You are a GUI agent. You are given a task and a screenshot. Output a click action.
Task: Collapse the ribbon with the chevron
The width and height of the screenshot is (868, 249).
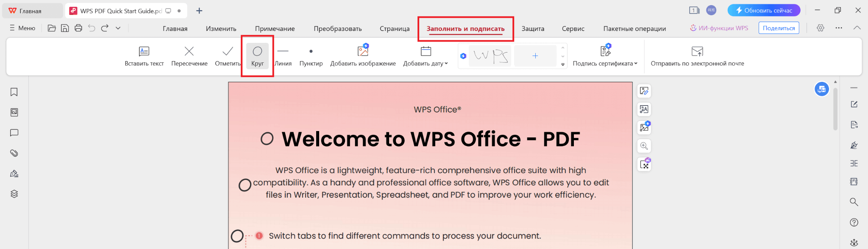coord(857,28)
